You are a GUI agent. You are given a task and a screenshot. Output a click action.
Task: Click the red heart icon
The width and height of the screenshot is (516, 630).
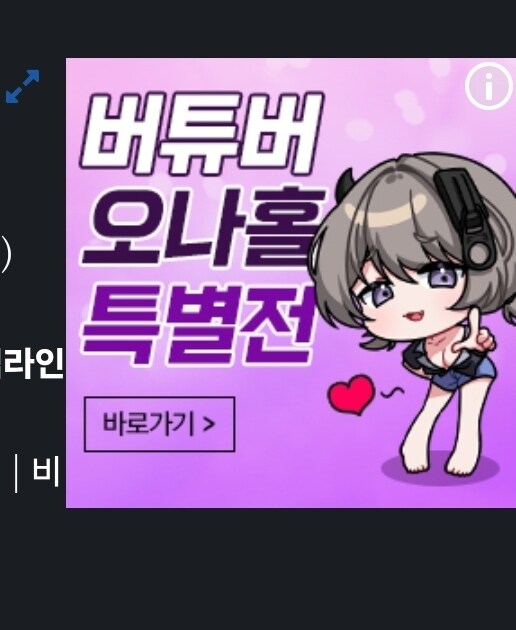[x=351, y=395]
